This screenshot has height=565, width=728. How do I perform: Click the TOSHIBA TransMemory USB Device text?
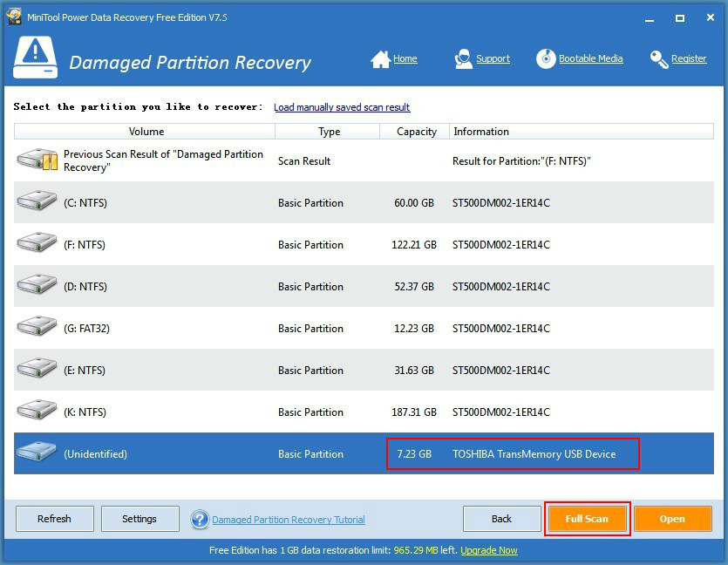coord(534,453)
